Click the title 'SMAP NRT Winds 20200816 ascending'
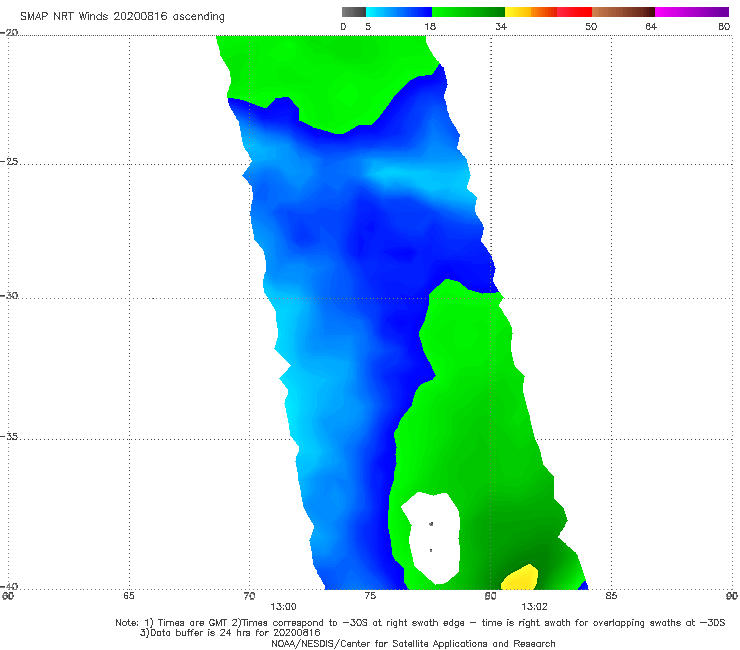 coord(122,17)
